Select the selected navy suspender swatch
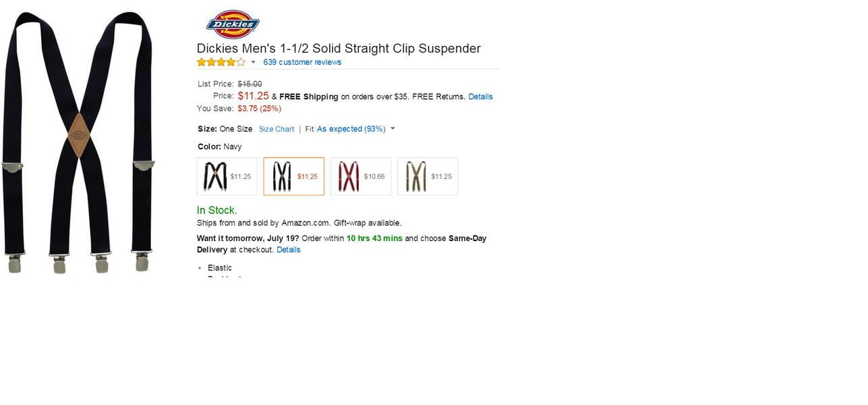 pyautogui.click(x=293, y=176)
